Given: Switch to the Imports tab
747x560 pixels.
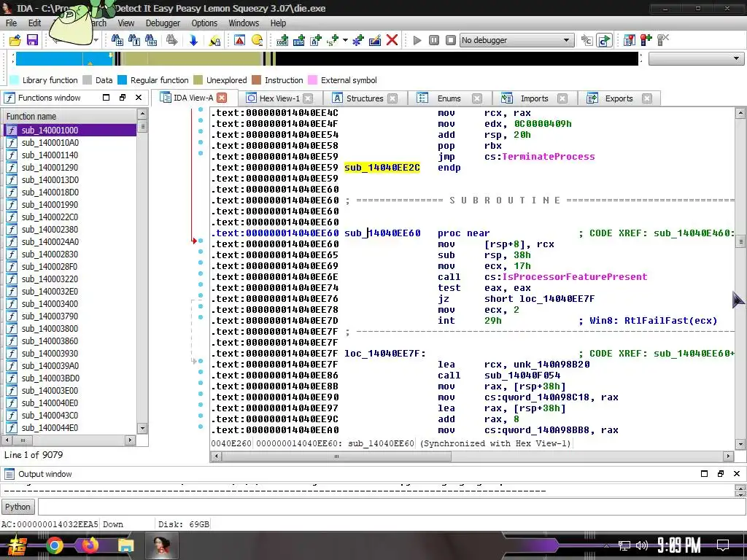Looking at the screenshot, I should 534,98.
